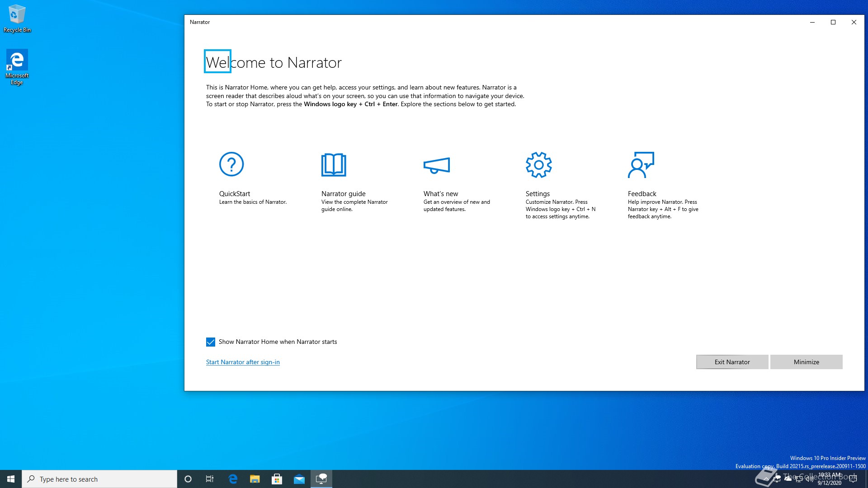Screen dimensions: 868x488
Task: Open Recycle Bin on the desktop
Action: (17, 19)
